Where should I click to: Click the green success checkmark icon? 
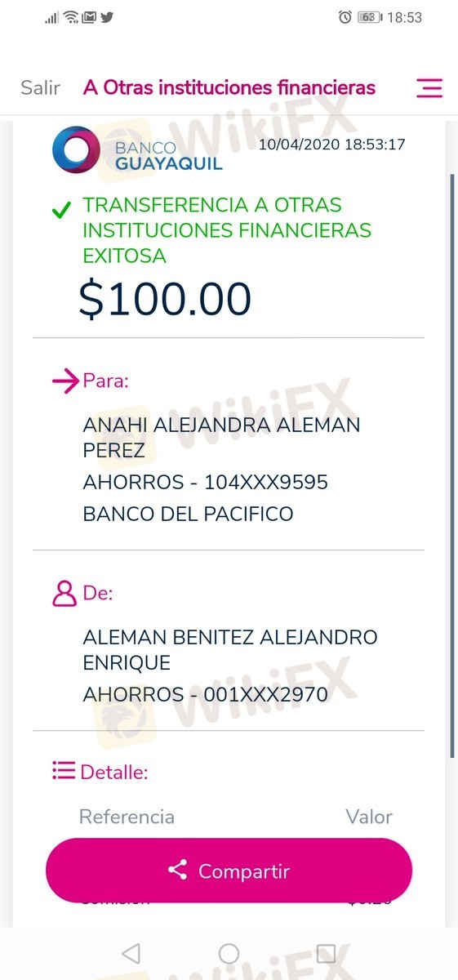pos(61,211)
